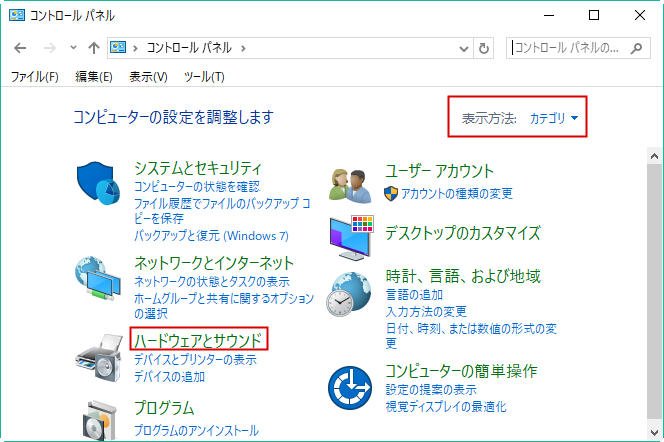This screenshot has width=664, height=442.
Task: Minimize the Control Panel window
Action: click(549, 16)
